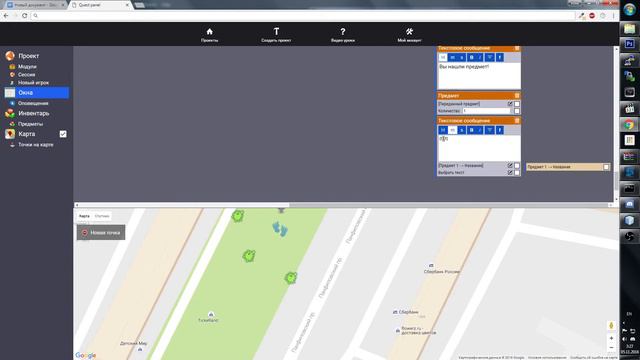Viewport: 640px width, 360px height.
Task: Open Предметы in the sidebar
Action: click(x=30, y=124)
